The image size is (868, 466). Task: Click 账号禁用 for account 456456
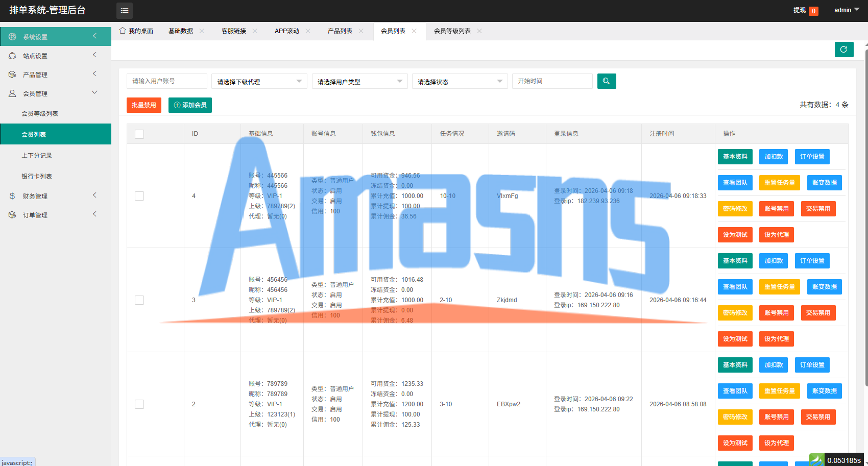pos(777,313)
